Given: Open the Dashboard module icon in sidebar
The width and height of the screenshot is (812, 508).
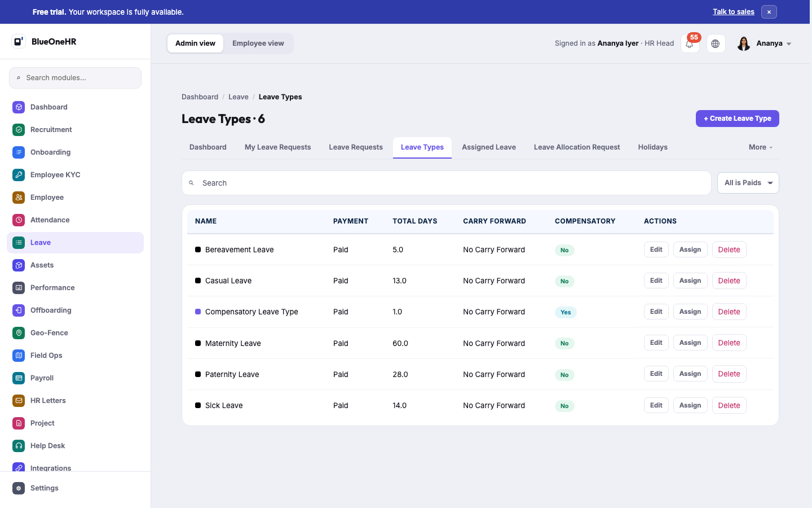Looking at the screenshot, I should (19, 107).
